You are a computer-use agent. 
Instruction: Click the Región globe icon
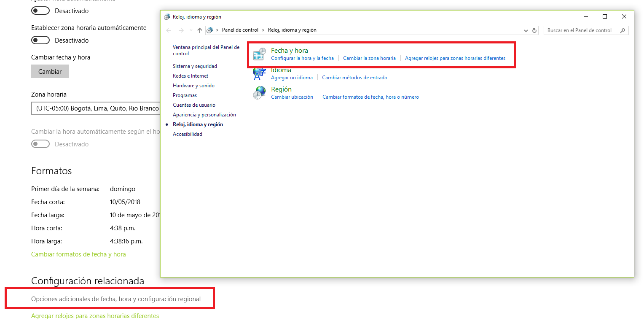tap(259, 93)
